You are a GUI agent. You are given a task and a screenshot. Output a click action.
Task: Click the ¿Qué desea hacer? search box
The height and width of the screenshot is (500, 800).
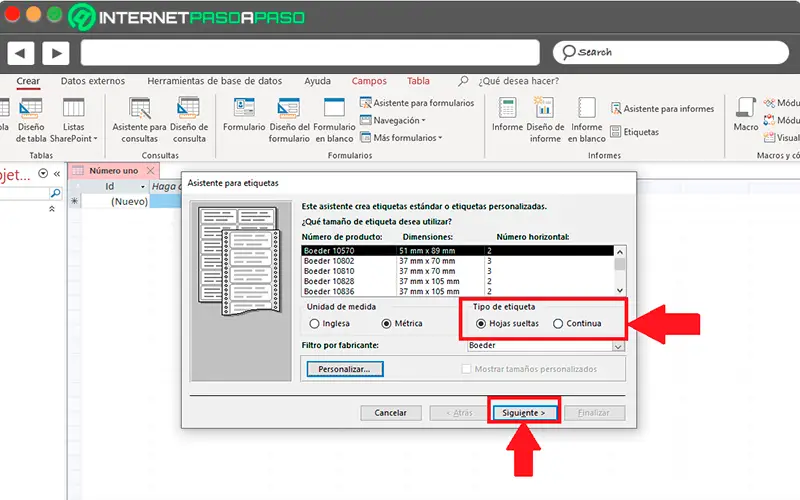click(x=518, y=81)
